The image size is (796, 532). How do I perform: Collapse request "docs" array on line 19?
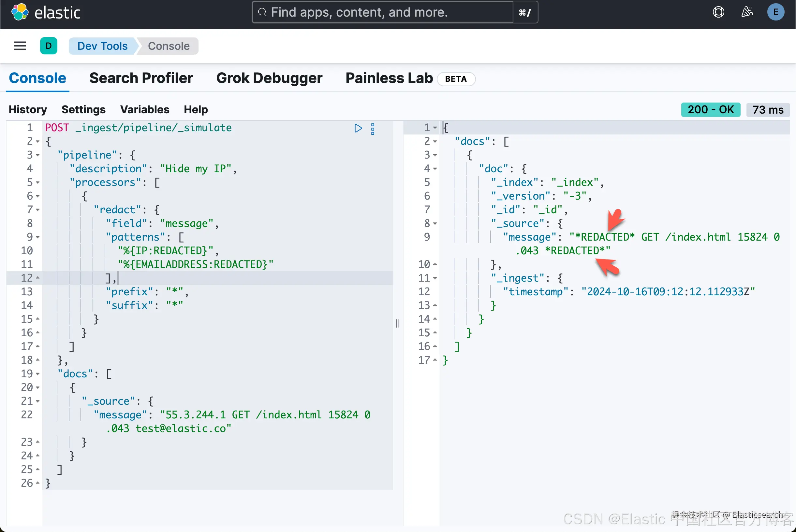coord(38,374)
